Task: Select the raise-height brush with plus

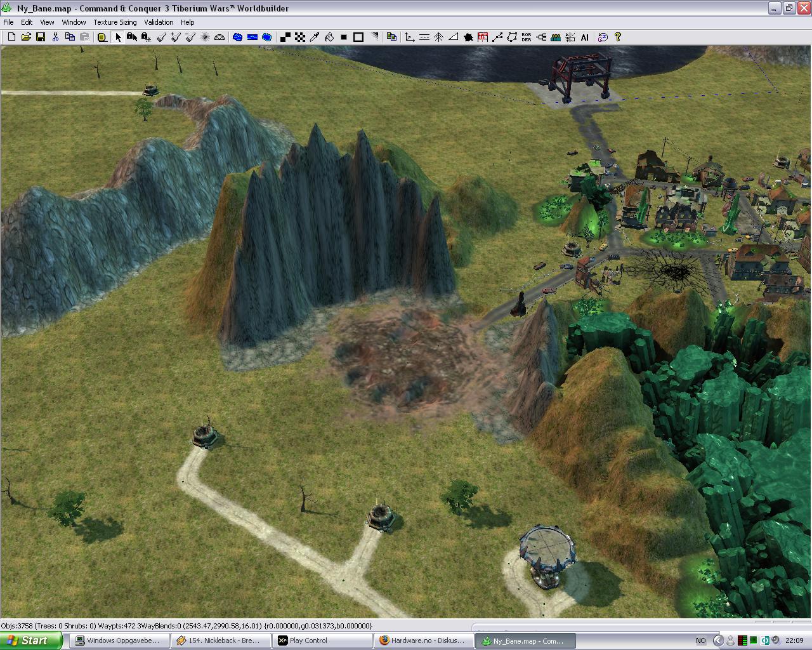Action: point(176,37)
